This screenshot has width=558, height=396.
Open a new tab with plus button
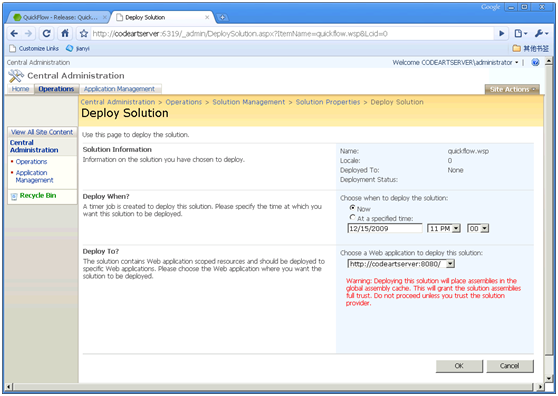point(222,17)
